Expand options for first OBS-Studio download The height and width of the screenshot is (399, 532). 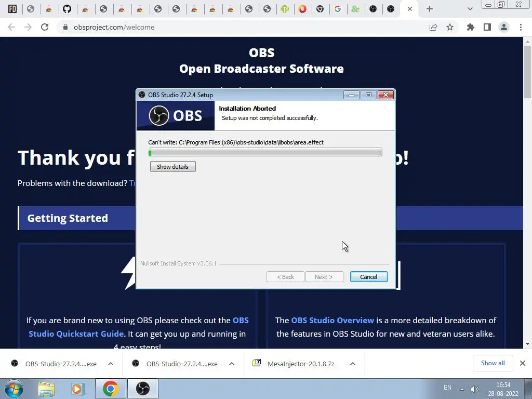[x=111, y=364]
